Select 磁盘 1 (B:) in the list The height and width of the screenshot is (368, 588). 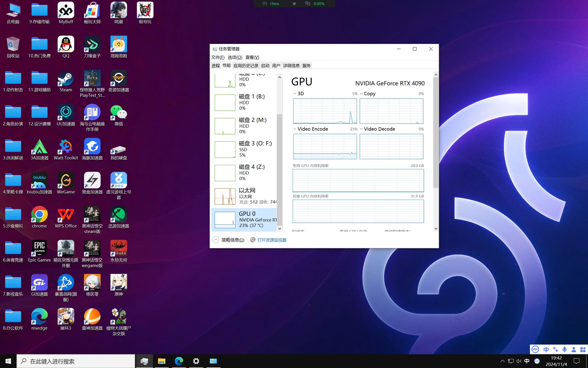point(244,102)
